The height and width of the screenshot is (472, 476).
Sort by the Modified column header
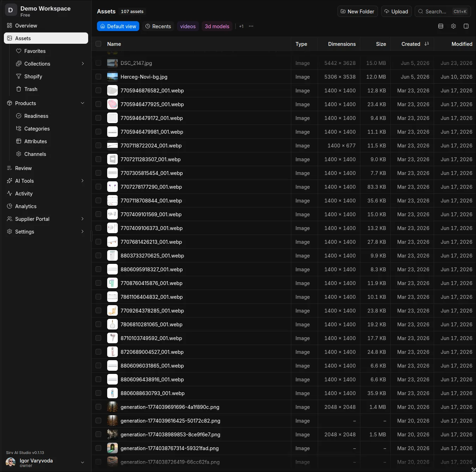click(x=462, y=44)
